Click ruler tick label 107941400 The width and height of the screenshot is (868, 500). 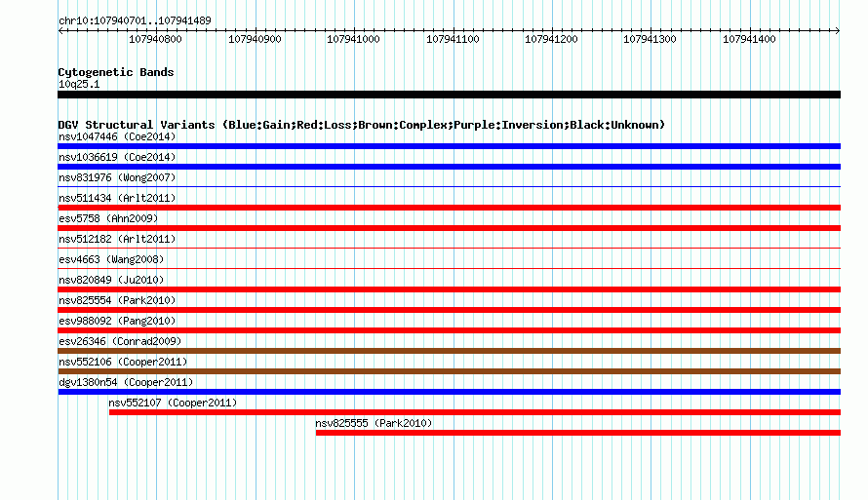tap(749, 39)
